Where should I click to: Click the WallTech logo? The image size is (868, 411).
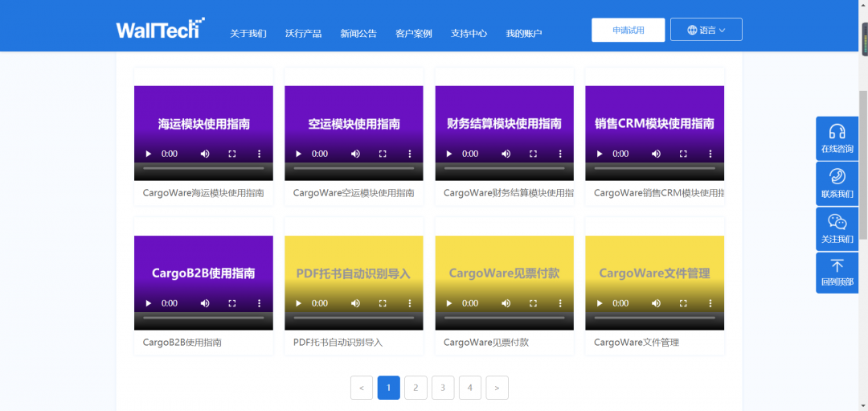(x=161, y=27)
